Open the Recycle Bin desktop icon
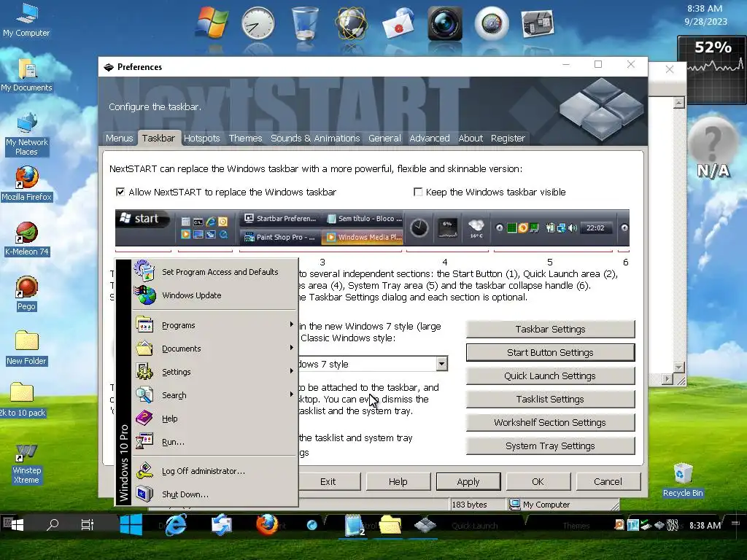This screenshot has height=560, width=747. [x=683, y=480]
